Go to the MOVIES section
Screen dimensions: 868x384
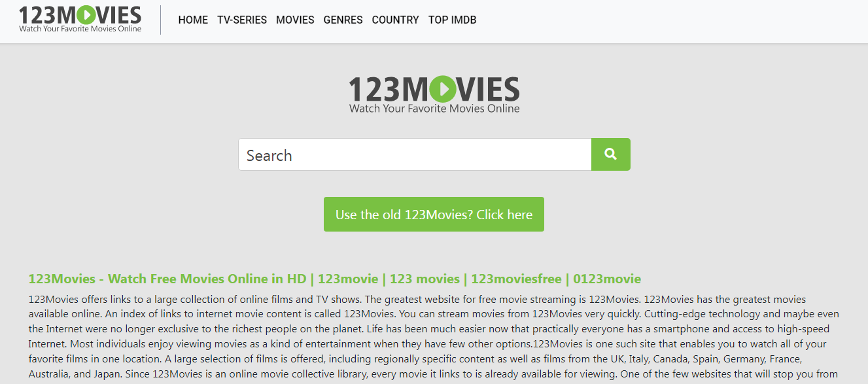tap(295, 20)
